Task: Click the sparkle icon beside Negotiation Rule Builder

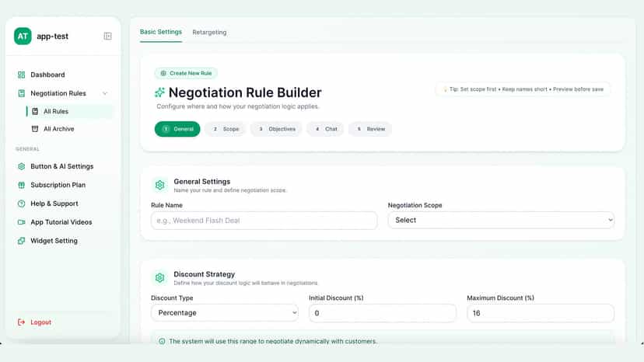Action: click(x=159, y=92)
